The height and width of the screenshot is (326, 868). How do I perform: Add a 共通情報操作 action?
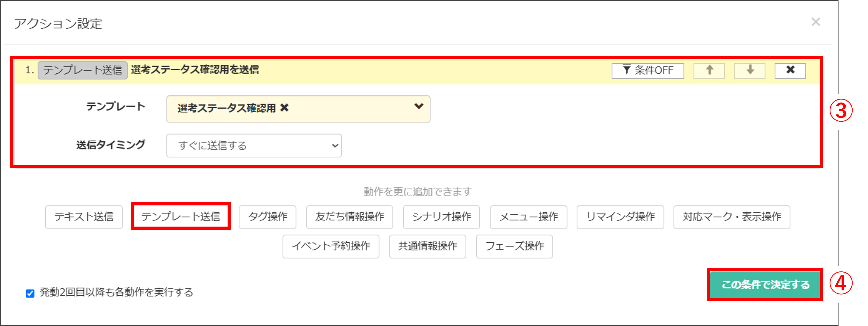[x=428, y=246]
